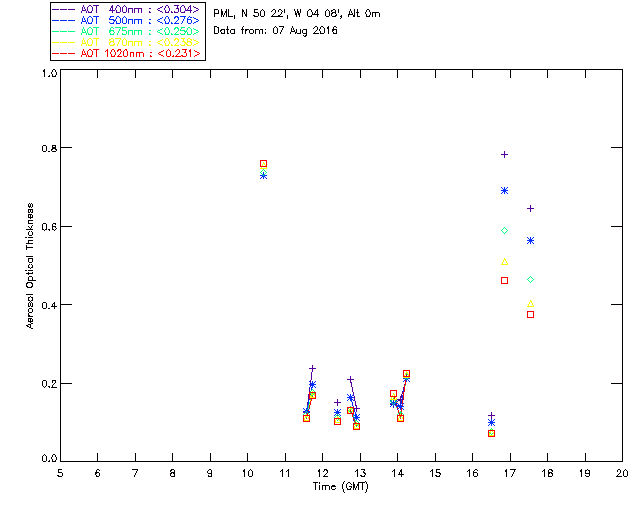Click the purple plus marker at 12.4 hours
Screen dimensions: 640x512
coord(337,403)
